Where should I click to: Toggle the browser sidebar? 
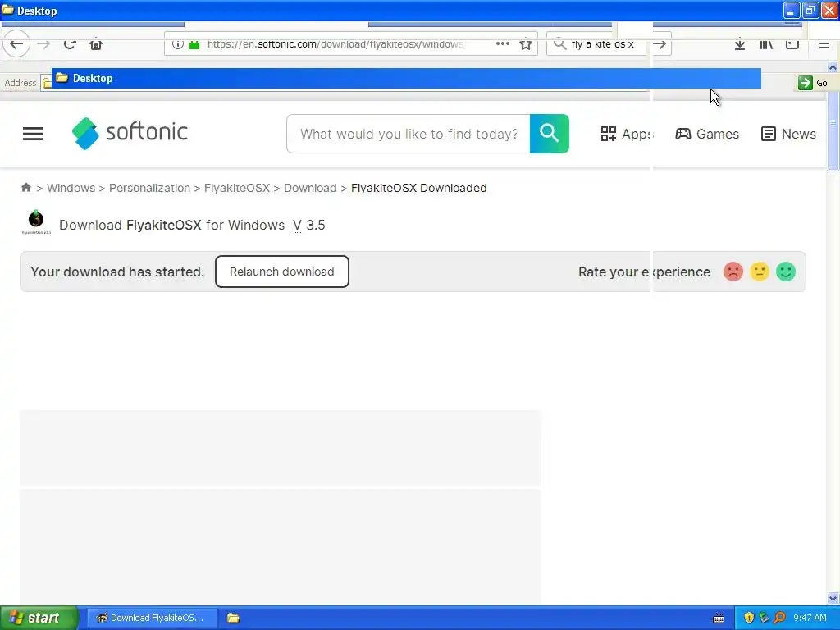pos(792,45)
